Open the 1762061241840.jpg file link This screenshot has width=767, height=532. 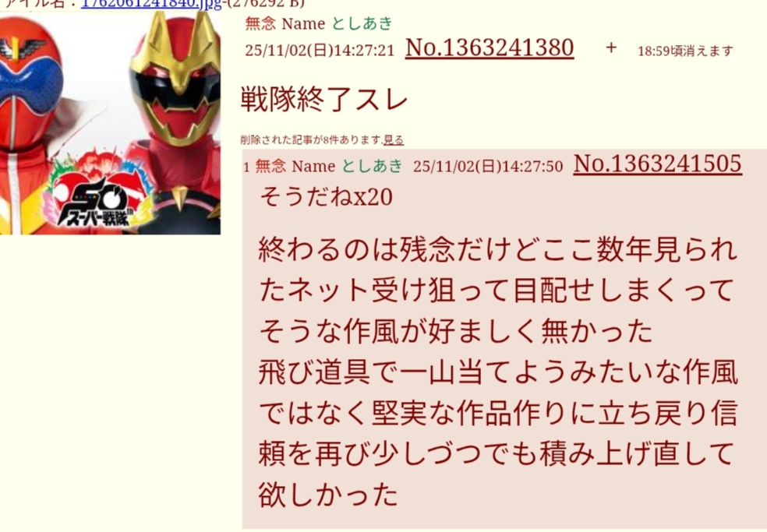151,4
